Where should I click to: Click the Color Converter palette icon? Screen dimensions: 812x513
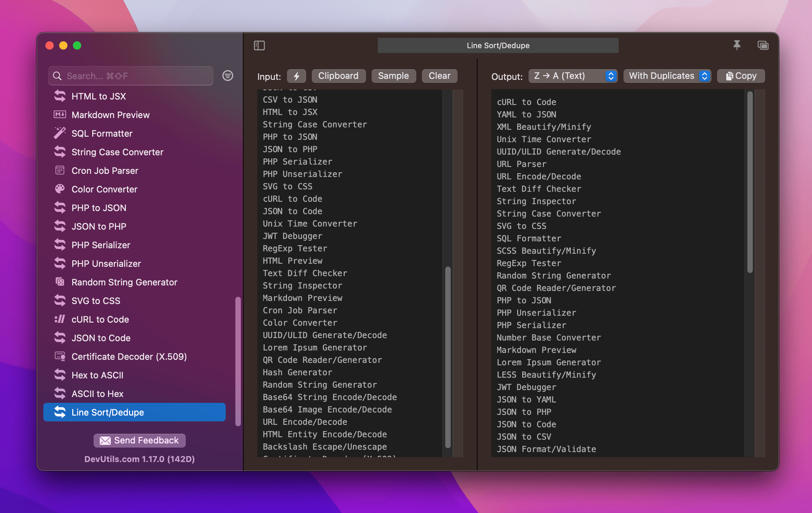pyautogui.click(x=60, y=189)
